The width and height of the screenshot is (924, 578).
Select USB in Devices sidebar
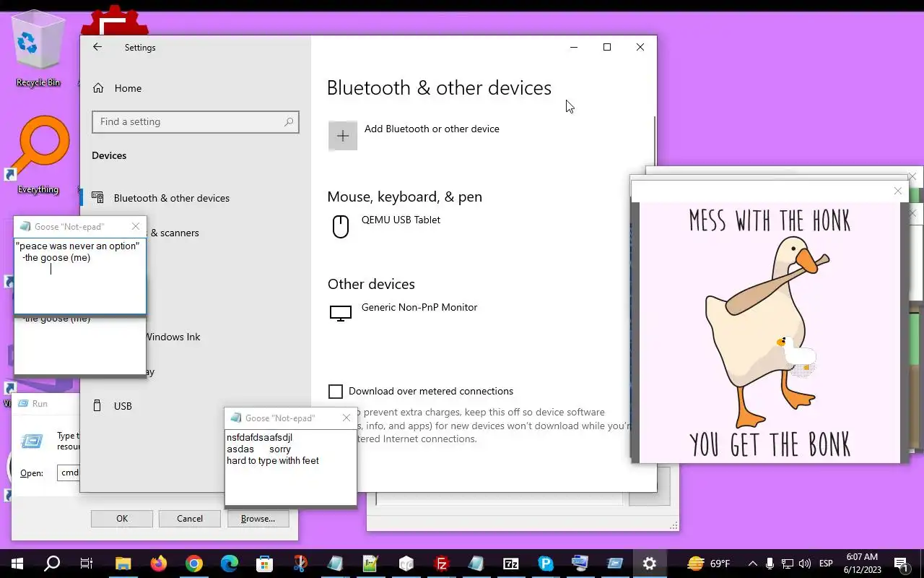coord(195,406)
